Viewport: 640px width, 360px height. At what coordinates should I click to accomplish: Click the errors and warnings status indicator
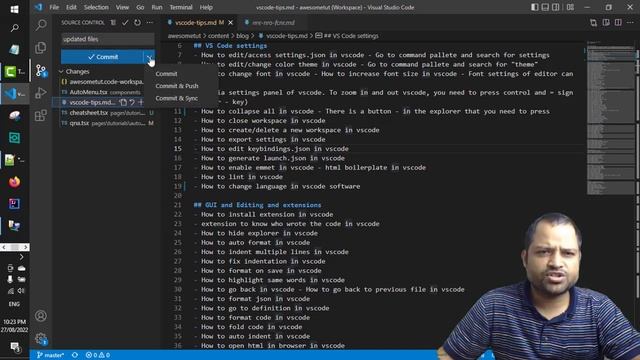(x=98, y=355)
